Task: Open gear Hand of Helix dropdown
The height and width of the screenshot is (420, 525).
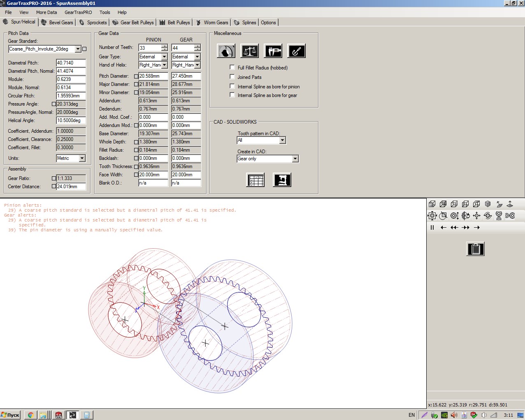Action: (197, 65)
